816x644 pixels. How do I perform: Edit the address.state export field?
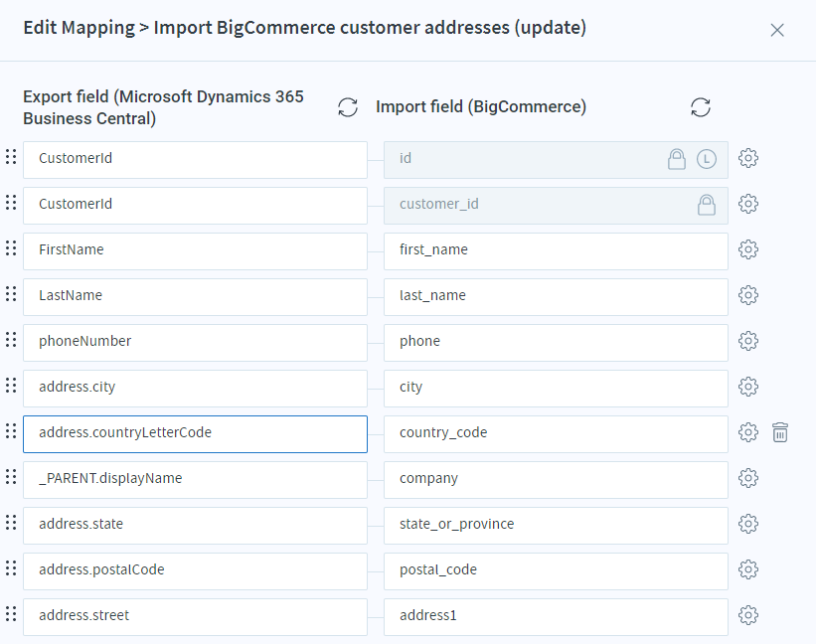coord(195,526)
